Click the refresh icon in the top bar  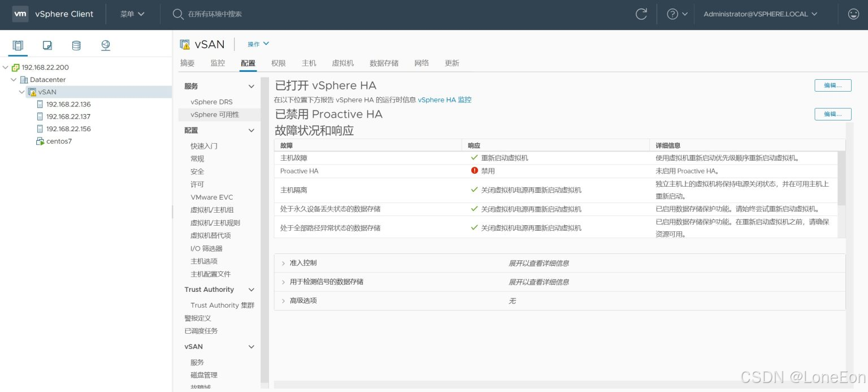(641, 14)
